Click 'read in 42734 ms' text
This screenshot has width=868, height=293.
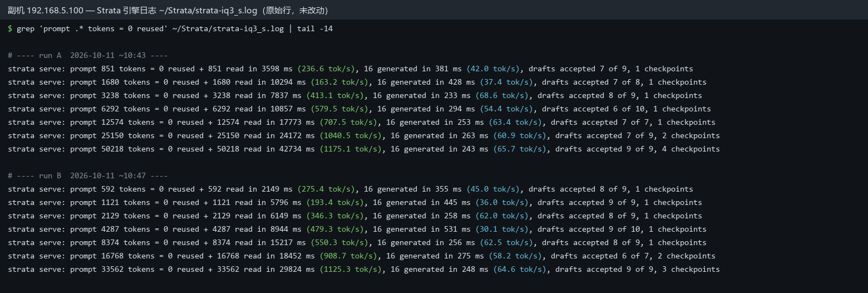[x=279, y=149]
